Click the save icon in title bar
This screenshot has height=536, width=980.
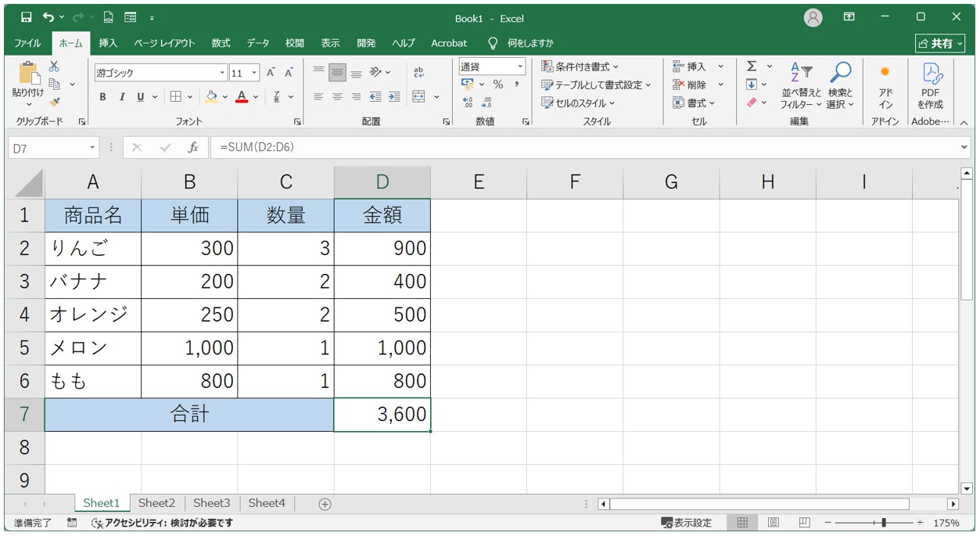27,17
